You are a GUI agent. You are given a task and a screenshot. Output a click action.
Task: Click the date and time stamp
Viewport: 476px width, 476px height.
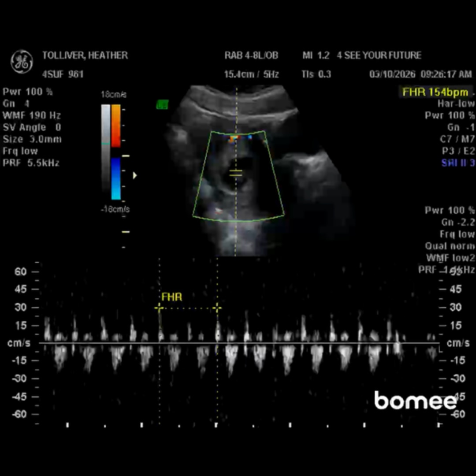pos(420,74)
